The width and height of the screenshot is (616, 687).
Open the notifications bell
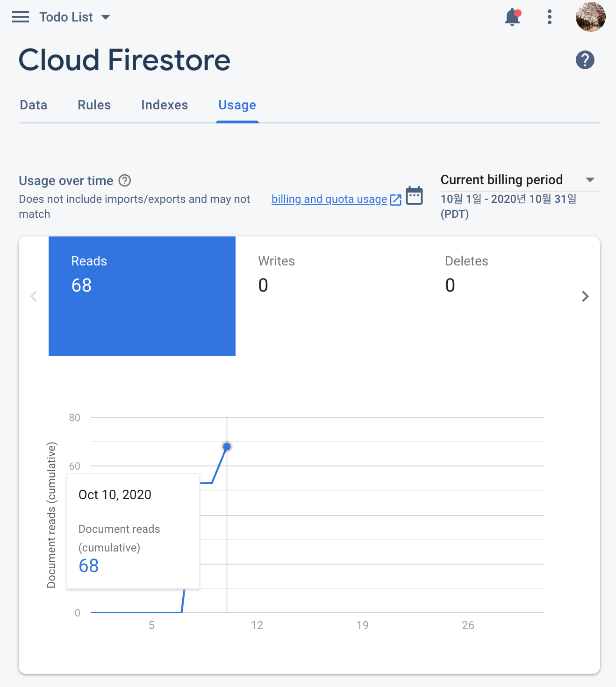click(513, 17)
